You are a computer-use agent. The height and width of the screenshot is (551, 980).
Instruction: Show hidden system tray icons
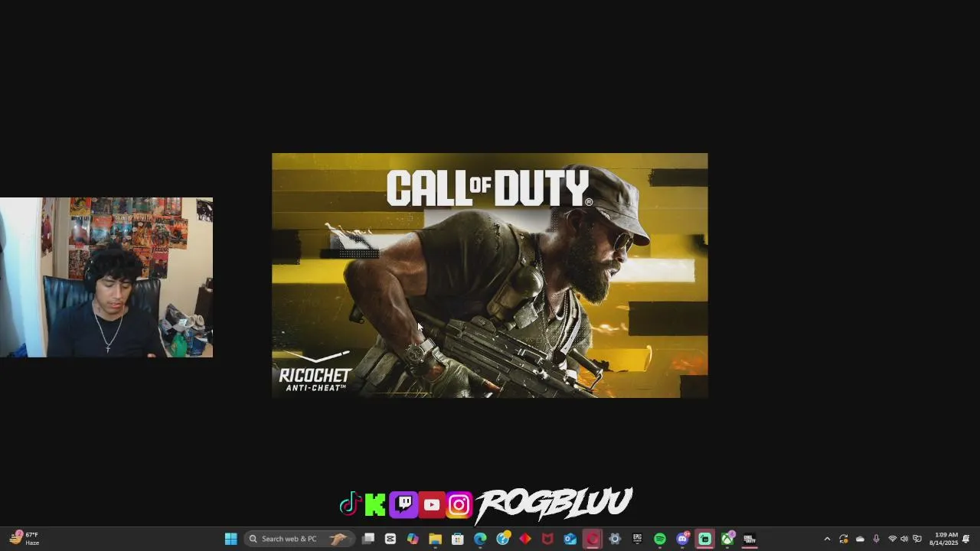pos(827,539)
